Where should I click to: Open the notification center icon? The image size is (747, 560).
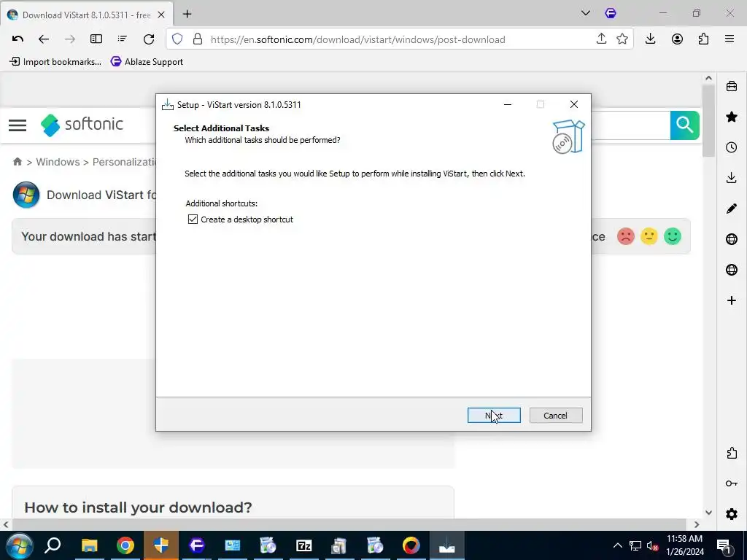click(x=724, y=545)
